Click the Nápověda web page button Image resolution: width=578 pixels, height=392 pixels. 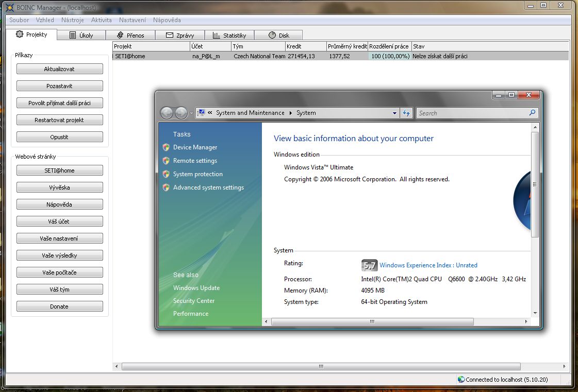pyautogui.click(x=59, y=204)
